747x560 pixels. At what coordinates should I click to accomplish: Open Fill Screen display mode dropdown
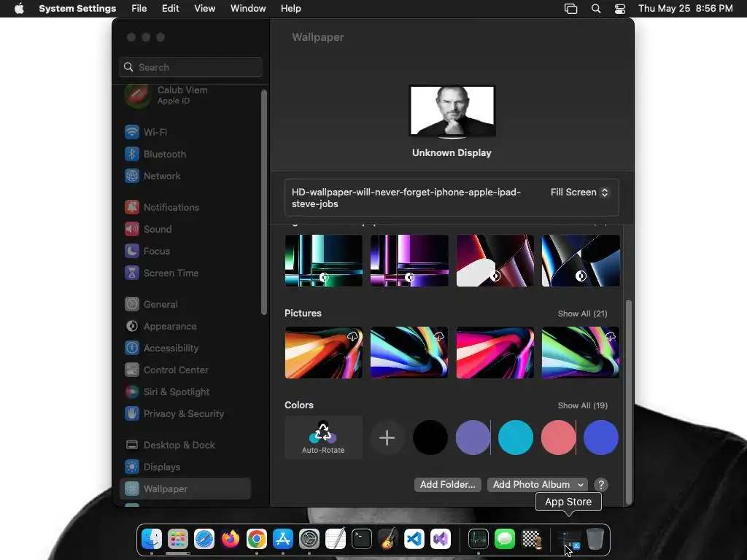coord(579,192)
